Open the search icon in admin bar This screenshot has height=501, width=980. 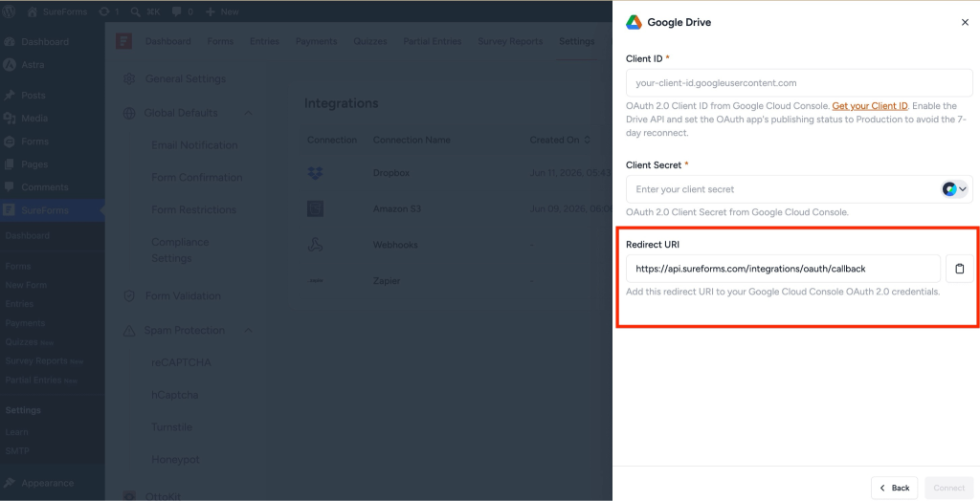tap(136, 11)
